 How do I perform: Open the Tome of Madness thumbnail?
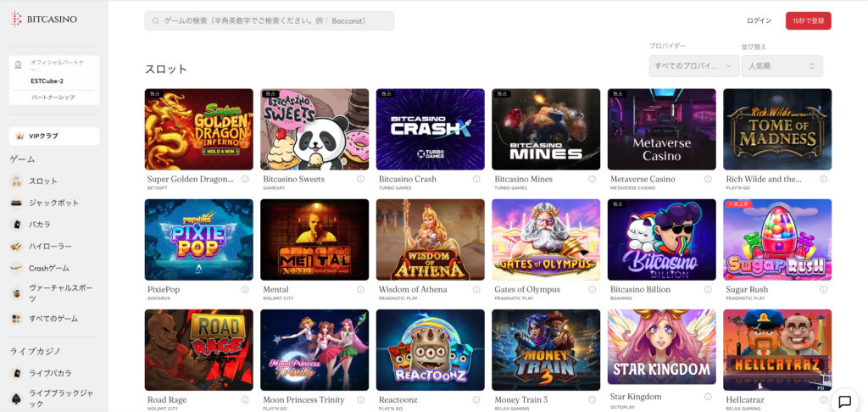point(777,129)
